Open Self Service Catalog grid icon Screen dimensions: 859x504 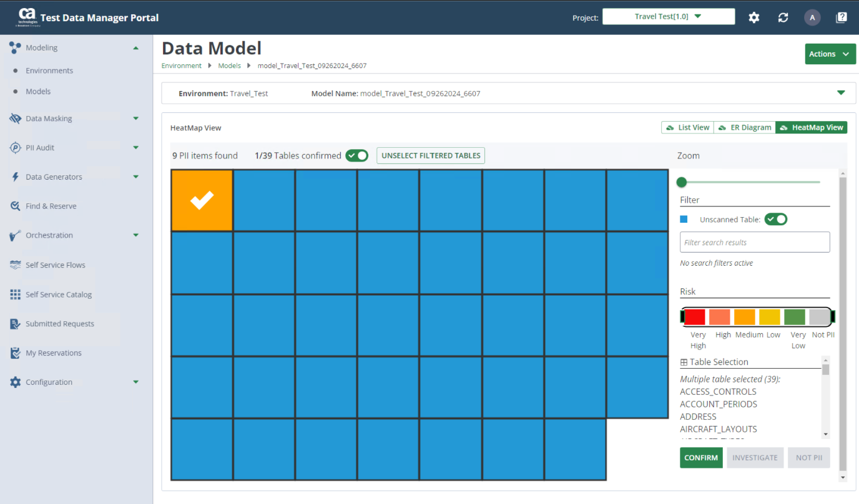tap(16, 294)
